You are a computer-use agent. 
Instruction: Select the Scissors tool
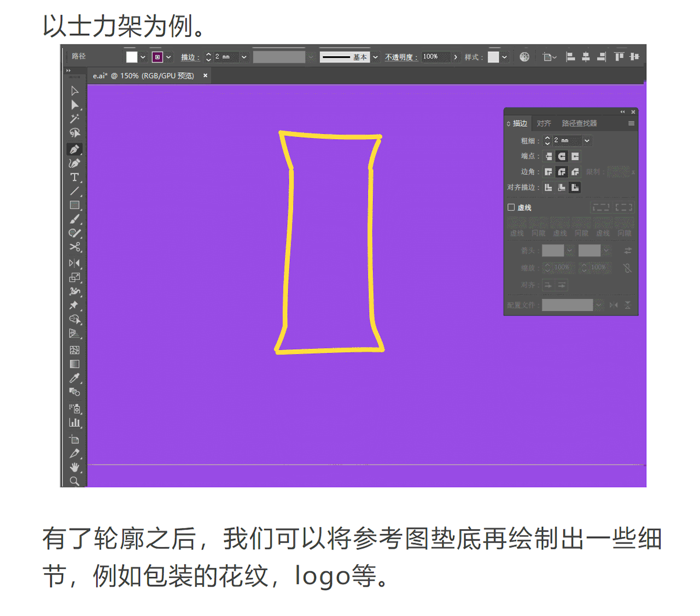click(75, 247)
